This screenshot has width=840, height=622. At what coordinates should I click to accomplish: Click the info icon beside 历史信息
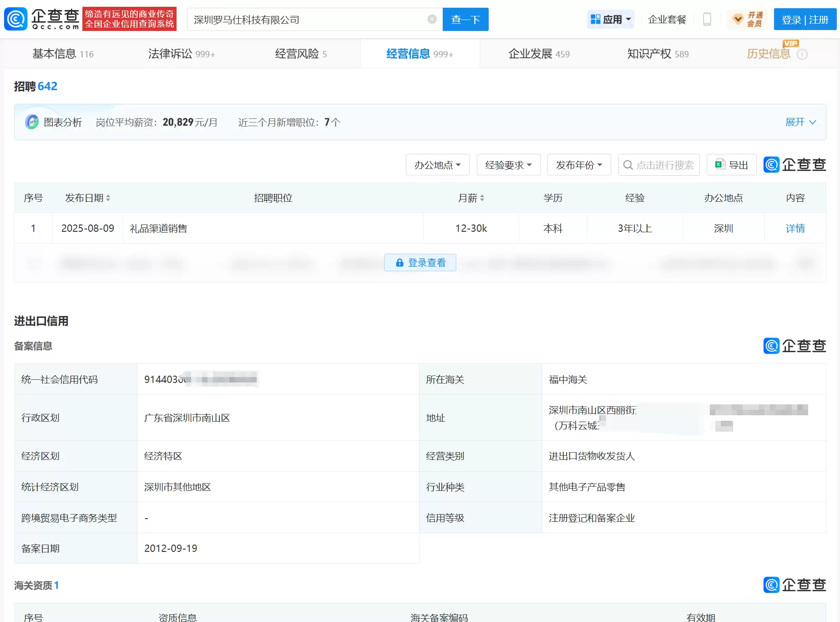pos(802,54)
